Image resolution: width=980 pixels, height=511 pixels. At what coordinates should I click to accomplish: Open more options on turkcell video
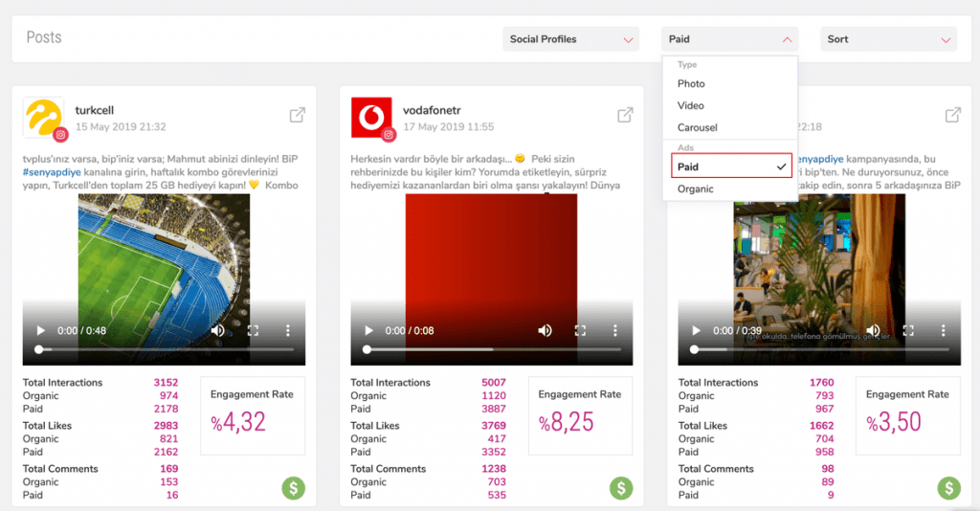point(287,330)
